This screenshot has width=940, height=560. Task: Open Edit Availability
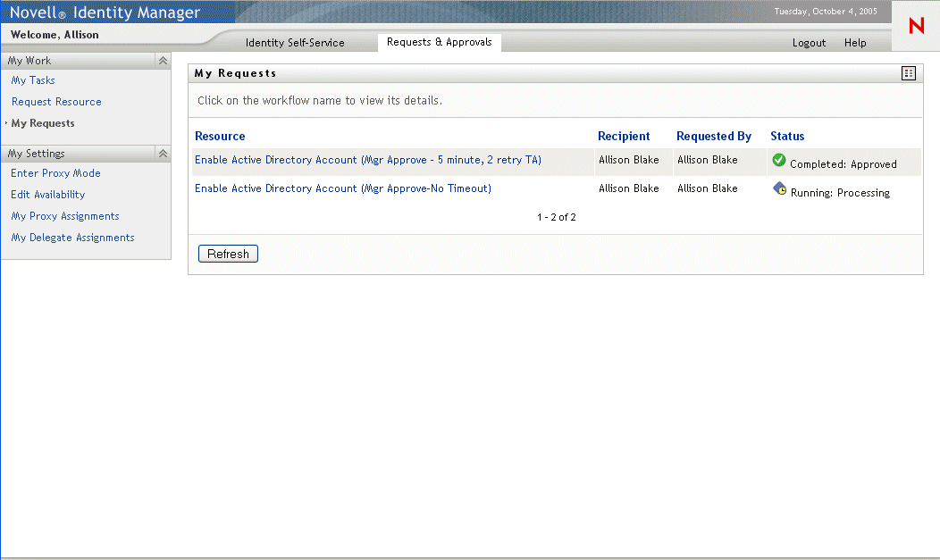point(47,194)
